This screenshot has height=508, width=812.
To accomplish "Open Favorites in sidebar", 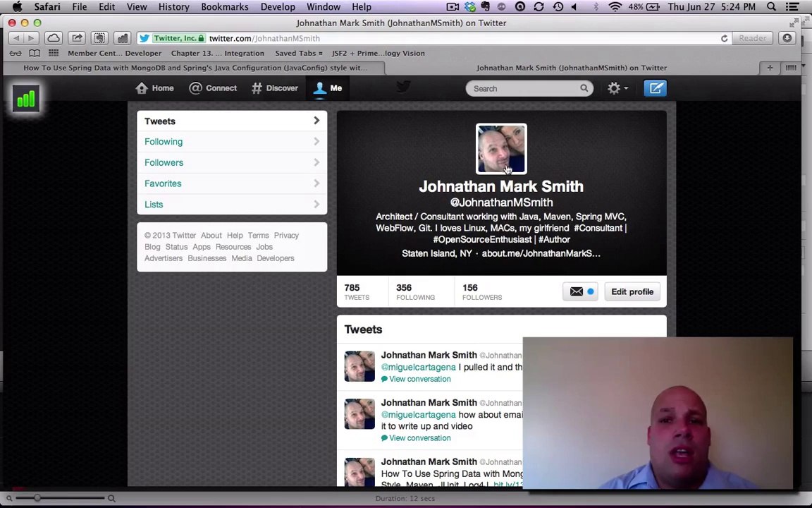I will tap(232, 183).
